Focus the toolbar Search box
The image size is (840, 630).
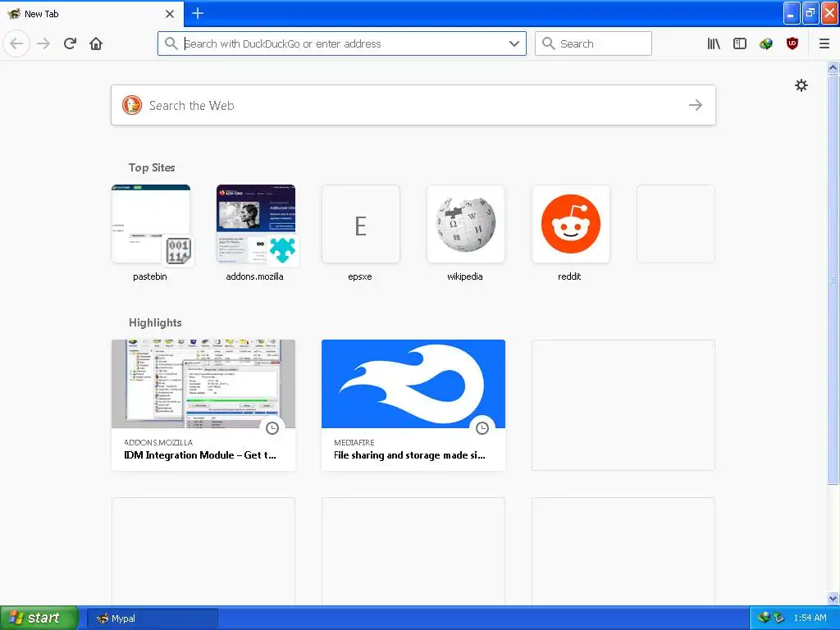tap(593, 43)
